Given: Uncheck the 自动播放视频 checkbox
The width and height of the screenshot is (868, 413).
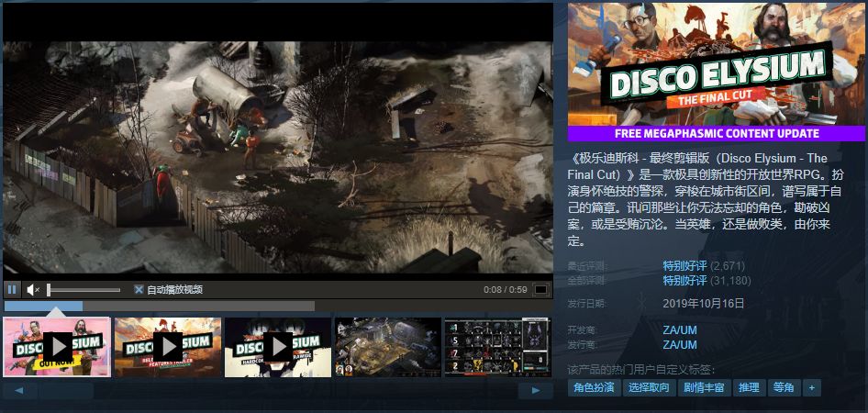Looking at the screenshot, I should pyautogui.click(x=139, y=289).
